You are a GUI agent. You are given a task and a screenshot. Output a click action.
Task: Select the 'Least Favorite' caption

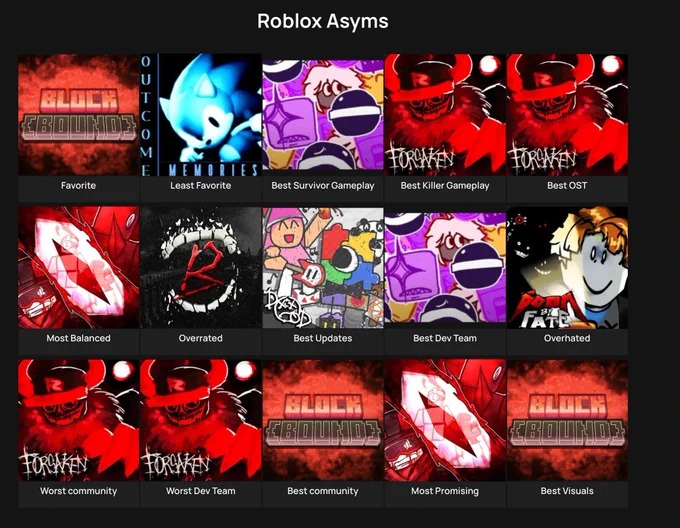pos(201,186)
